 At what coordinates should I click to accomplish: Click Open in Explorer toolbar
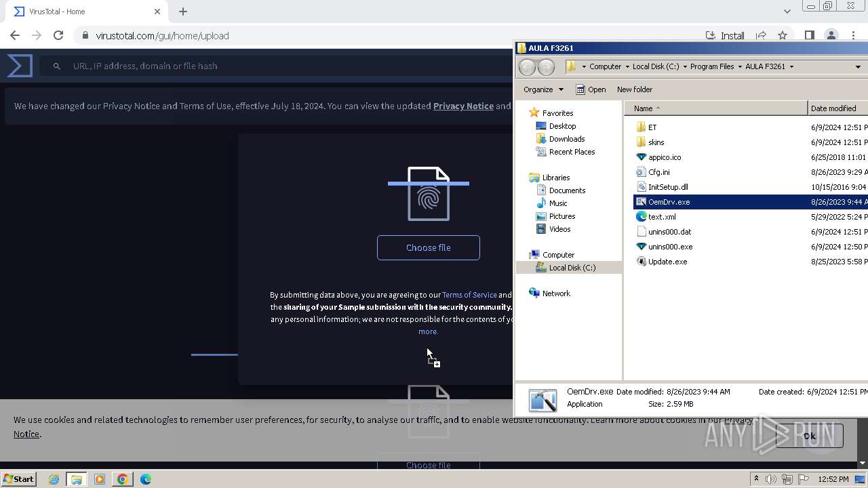click(590, 89)
